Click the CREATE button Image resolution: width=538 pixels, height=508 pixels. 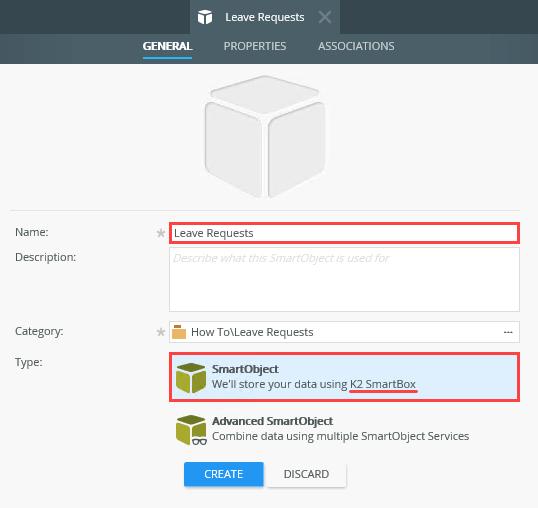tap(224, 474)
